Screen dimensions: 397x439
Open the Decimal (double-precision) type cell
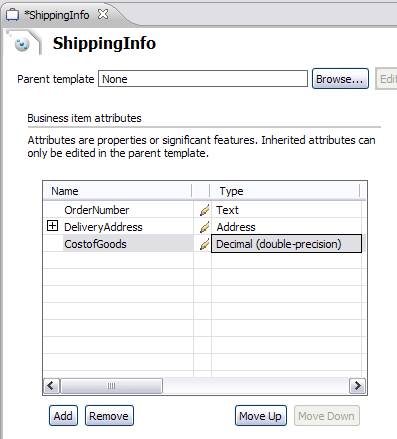click(286, 244)
